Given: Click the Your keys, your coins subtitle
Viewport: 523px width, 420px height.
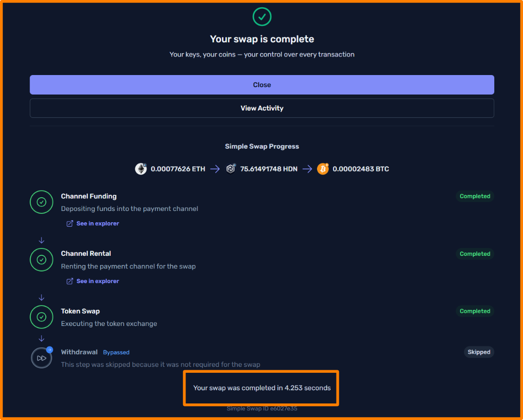Looking at the screenshot, I should [x=262, y=55].
